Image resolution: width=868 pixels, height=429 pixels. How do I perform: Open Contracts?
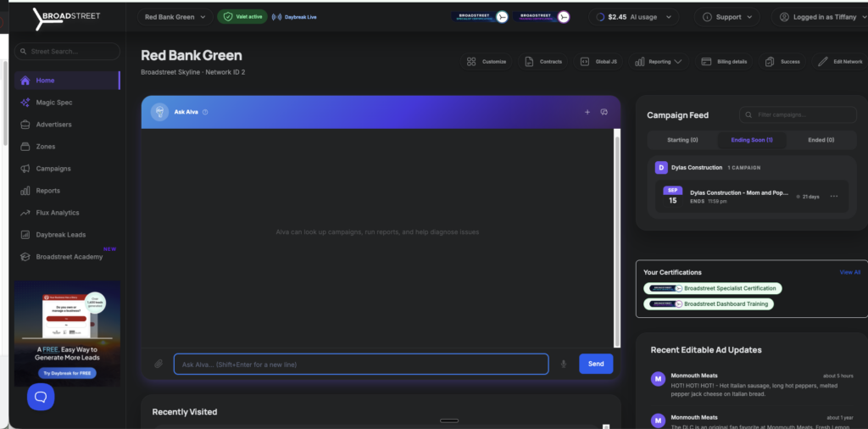543,61
